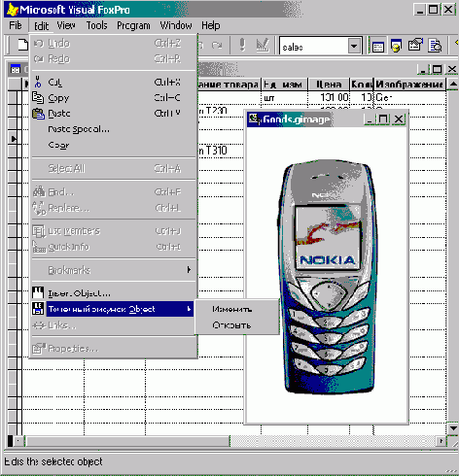Viewport: 459px width, 476px height.
Task: Click the Visual FoxPro fox title icon
Action: click(13, 9)
